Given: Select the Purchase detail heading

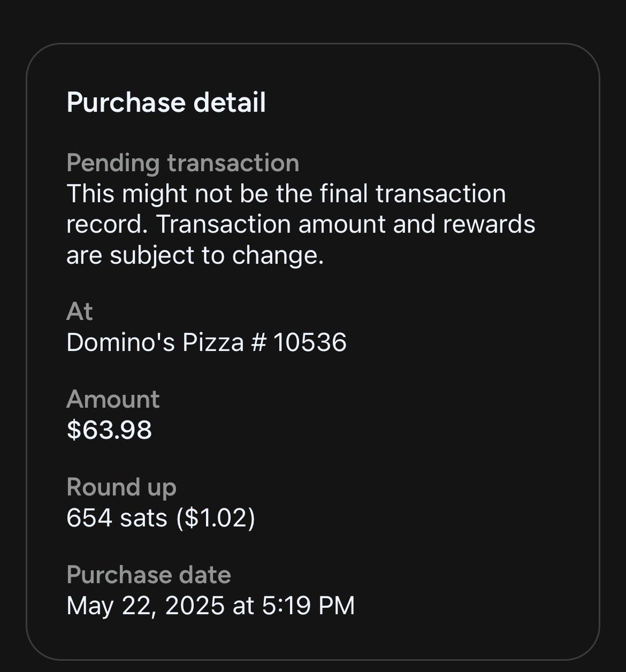Looking at the screenshot, I should point(166,104).
